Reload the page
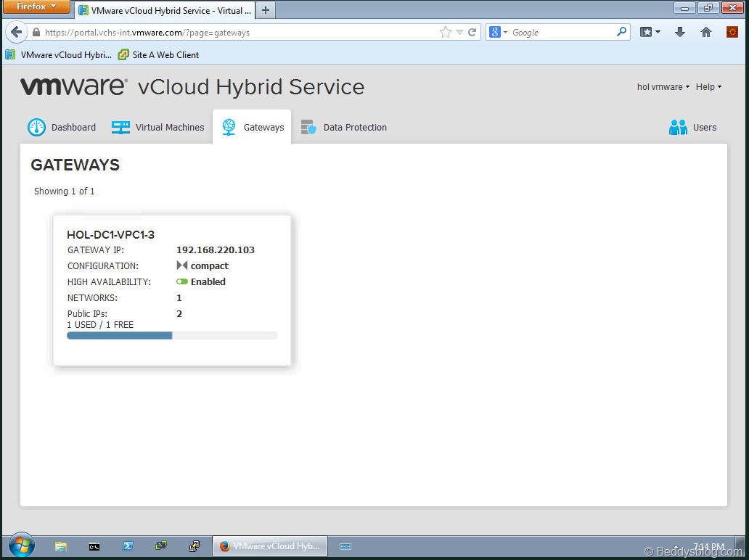The height and width of the screenshot is (560, 749). [x=472, y=32]
